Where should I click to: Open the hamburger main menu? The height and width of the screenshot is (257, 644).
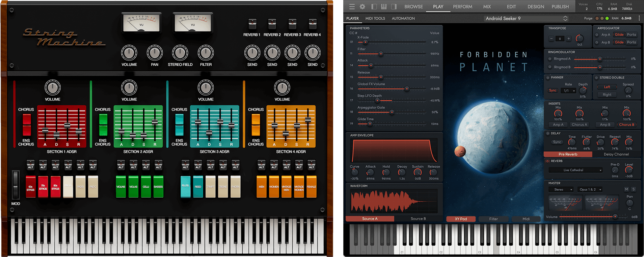pos(352,7)
